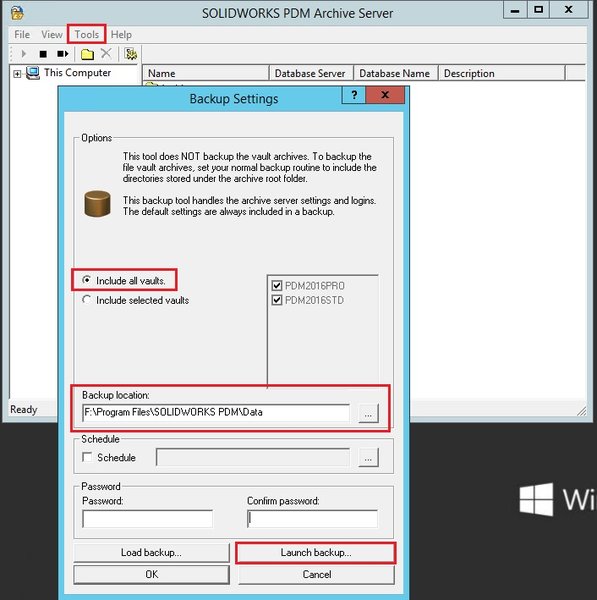597x600 pixels.
Task: Click the Delete X icon in toolbar
Action: [106, 54]
